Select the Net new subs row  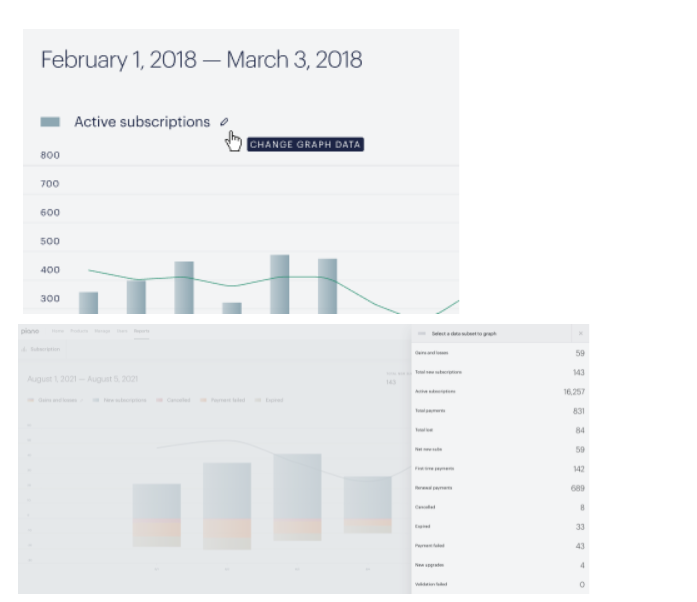coord(500,449)
